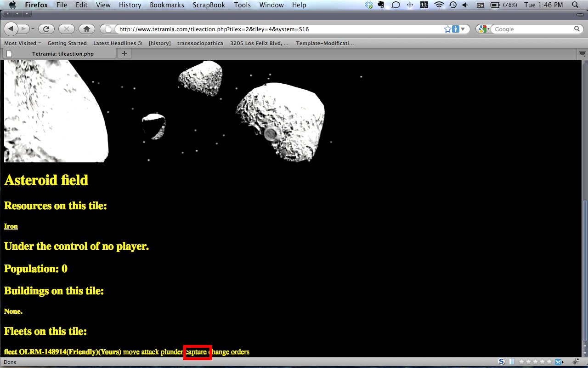The width and height of the screenshot is (588, 368).
Task: Click the fleet's plunder link
Action: (x=171, y=352)
